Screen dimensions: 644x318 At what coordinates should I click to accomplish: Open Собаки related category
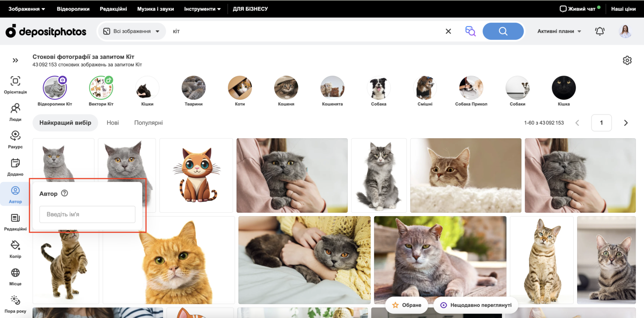point(518,91)
